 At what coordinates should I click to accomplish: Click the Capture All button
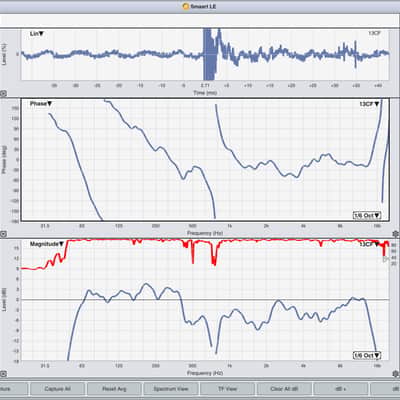click(57, 389)
